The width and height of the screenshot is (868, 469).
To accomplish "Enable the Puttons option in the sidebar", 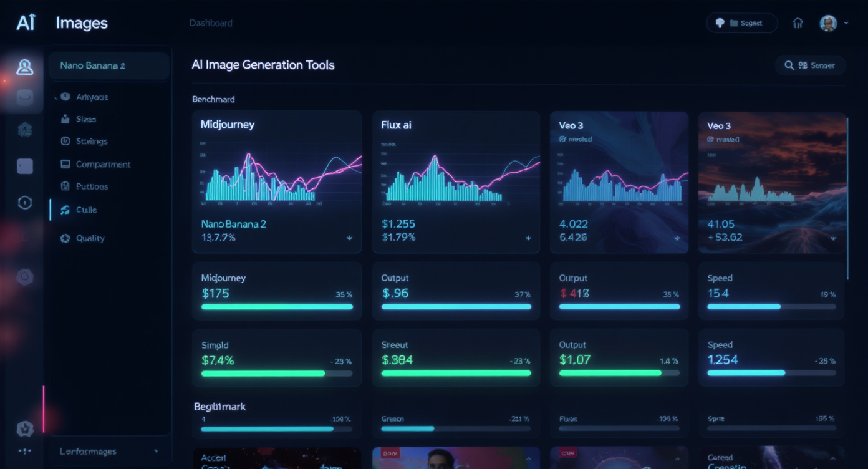I will pos(65,186).
